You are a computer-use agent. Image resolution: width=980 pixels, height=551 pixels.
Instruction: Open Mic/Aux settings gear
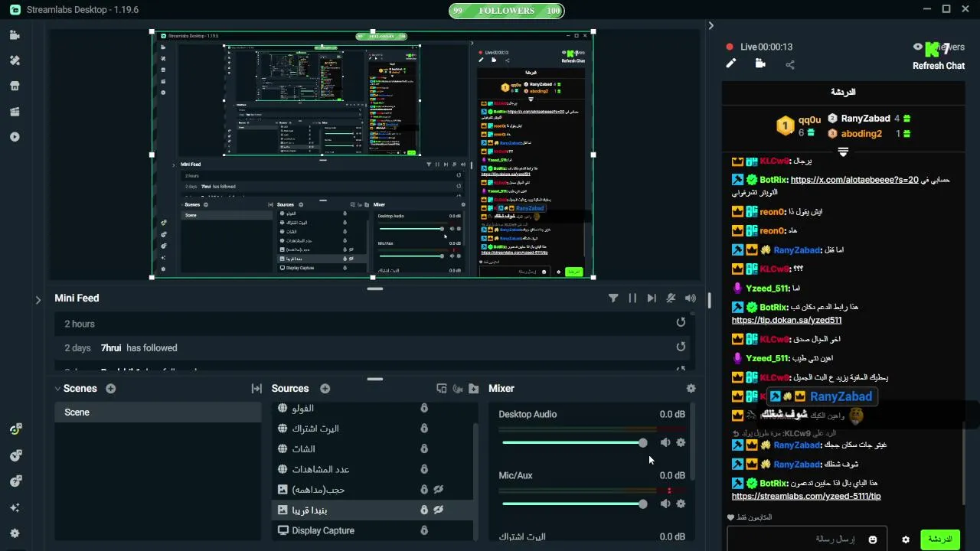coord(681,504)
